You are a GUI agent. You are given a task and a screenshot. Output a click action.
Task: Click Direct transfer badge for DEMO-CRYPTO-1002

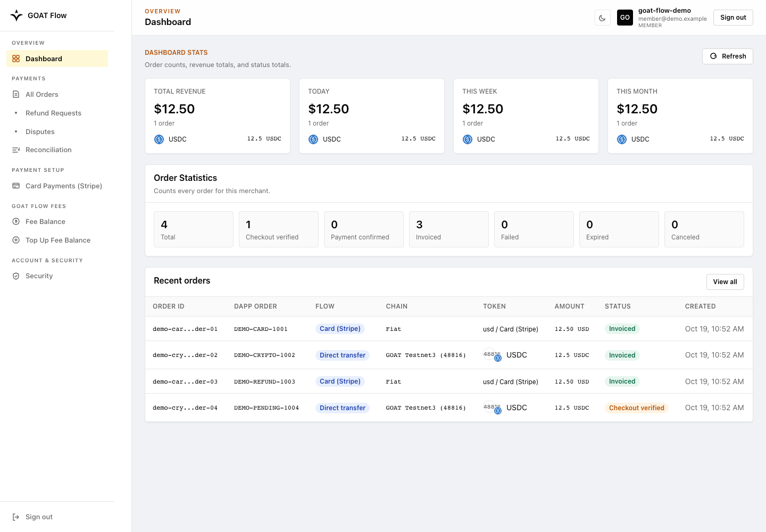343,355
